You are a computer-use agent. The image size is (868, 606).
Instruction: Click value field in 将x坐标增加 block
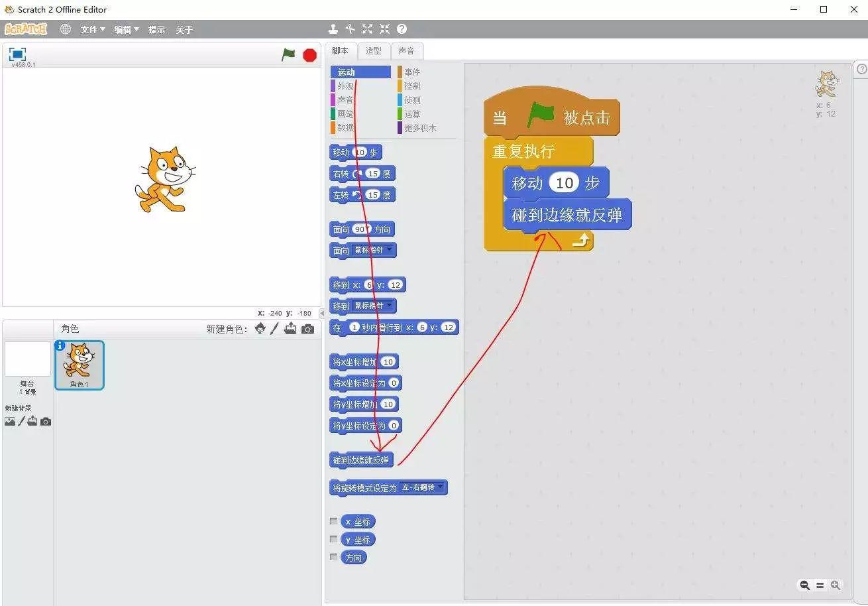[x=388, y=362]
